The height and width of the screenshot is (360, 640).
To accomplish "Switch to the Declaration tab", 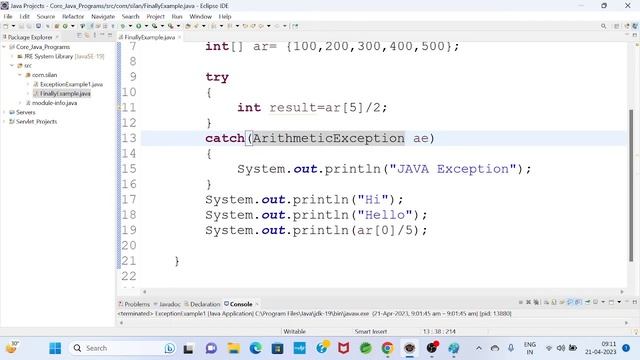I will click(202, 304).
